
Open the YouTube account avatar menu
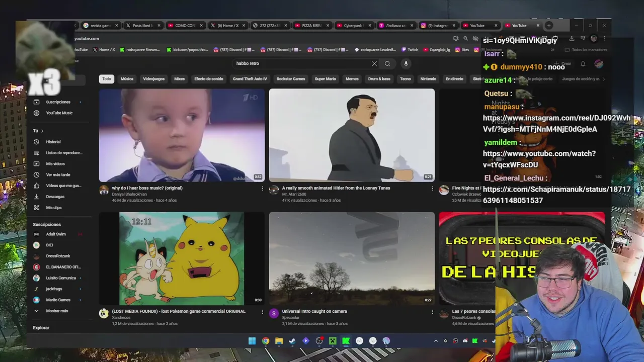pyautogui.click(x=599, y=64)
